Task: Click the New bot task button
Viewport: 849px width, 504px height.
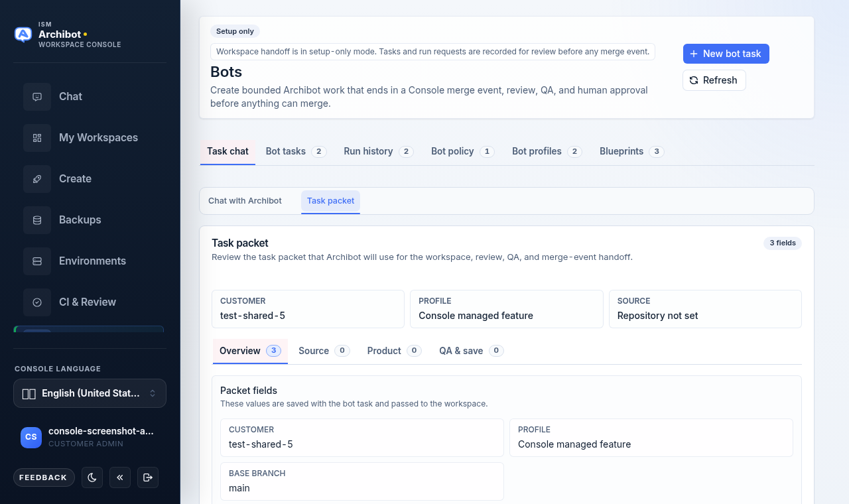Action: click(726, 54)
